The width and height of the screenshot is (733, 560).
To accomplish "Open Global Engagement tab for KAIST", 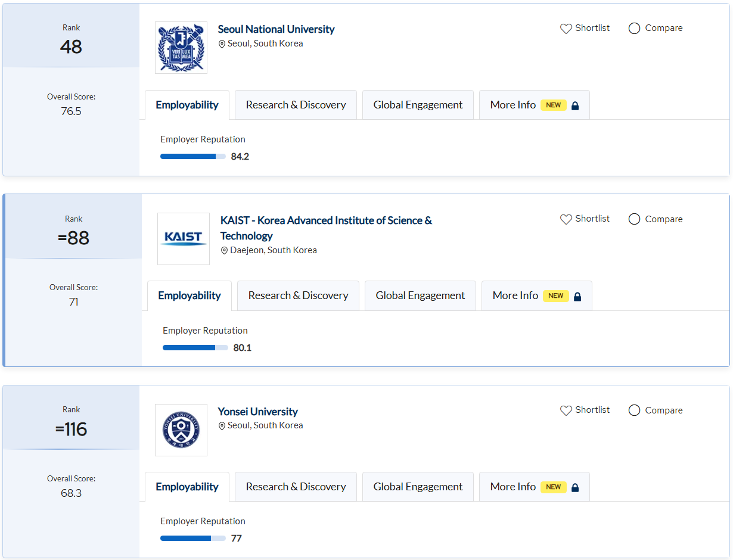I will [420, 295].
